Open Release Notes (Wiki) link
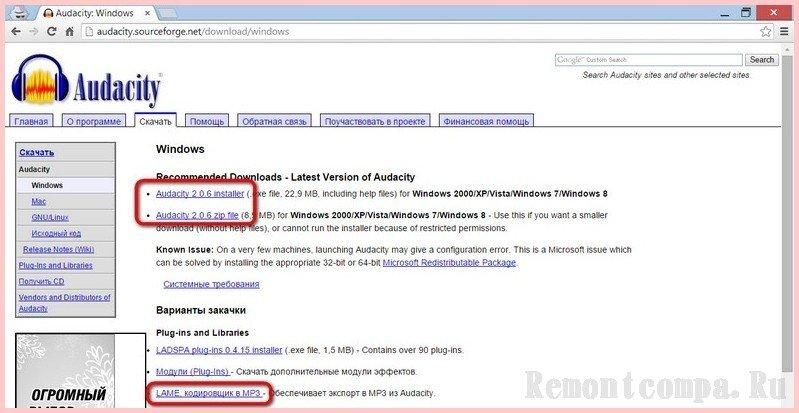Screen dimensions: 799x413 (58, 249)
